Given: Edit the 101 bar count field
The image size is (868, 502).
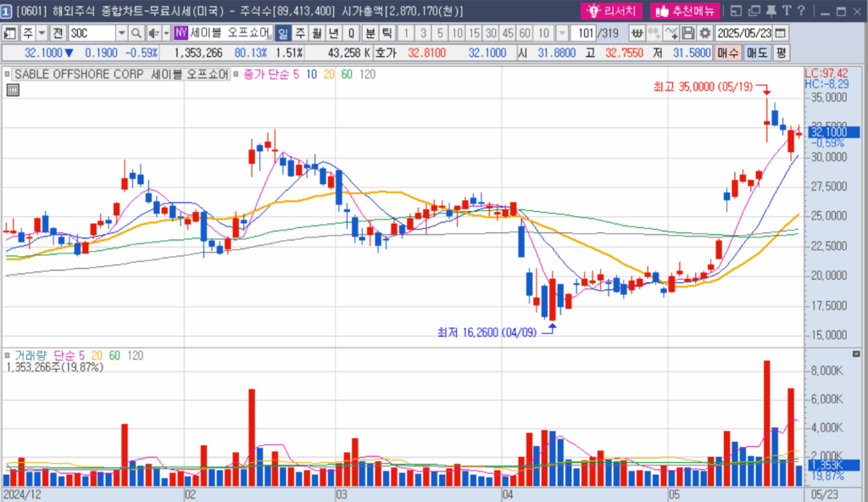Looking at the screenshot, I should click(583, 33).
